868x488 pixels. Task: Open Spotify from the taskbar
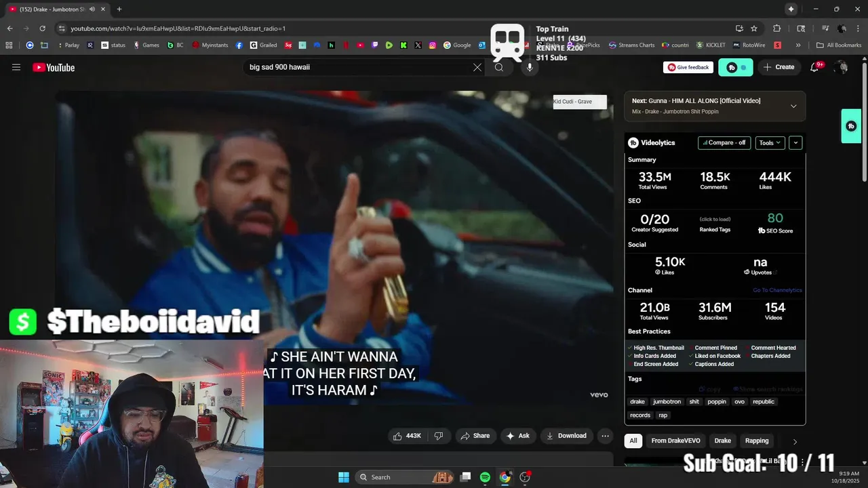pyautogui.click(x=485, y=477)
